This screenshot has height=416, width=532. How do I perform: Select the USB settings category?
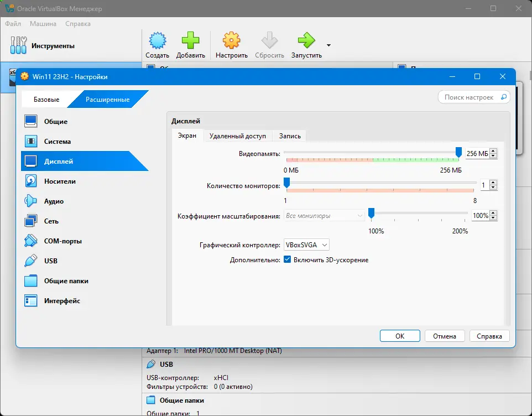(x=85, y=261)
